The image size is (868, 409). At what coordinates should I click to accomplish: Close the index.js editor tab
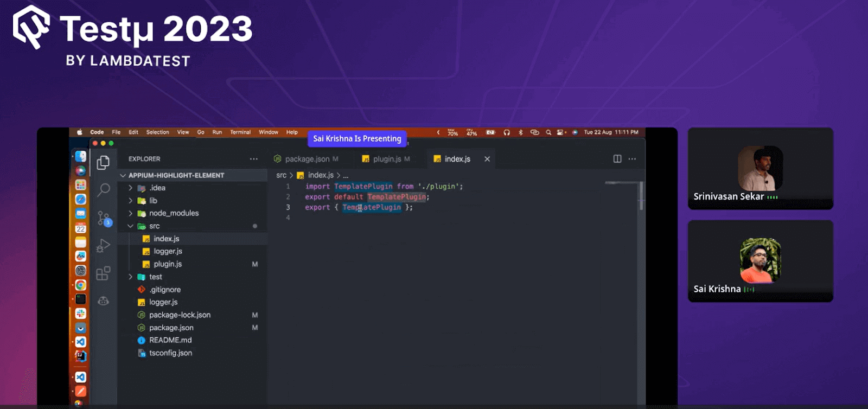(x=487, y=159)
